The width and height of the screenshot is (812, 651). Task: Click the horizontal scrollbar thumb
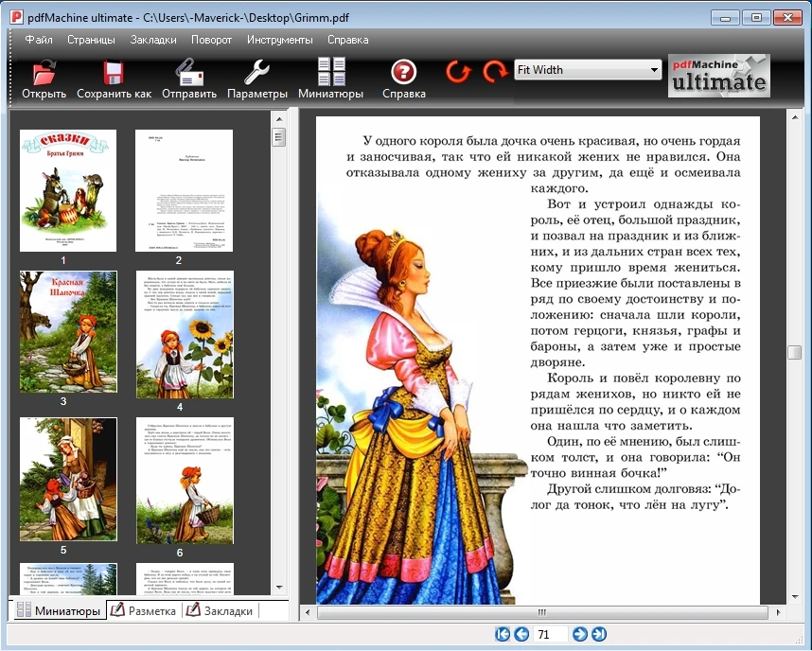point(541,612)
